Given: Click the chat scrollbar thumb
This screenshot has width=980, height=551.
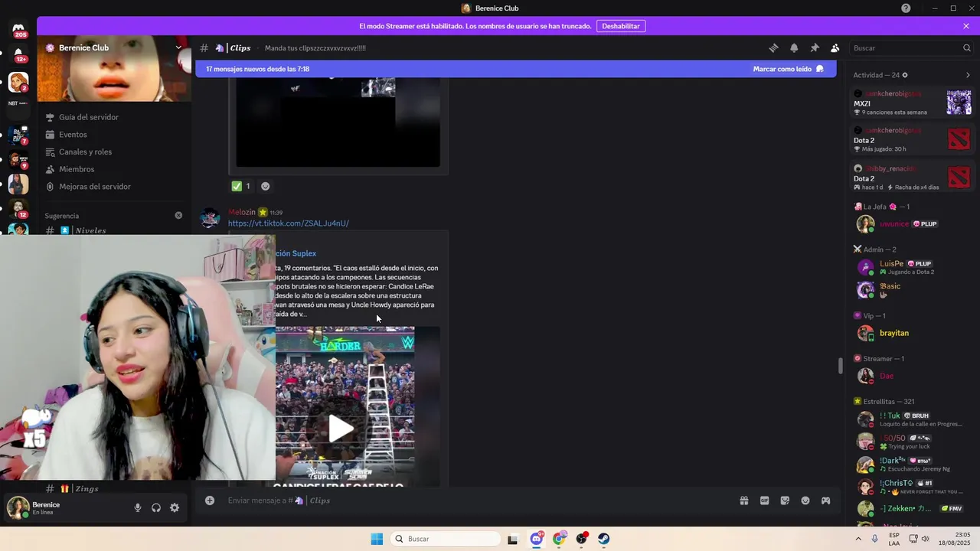Looking at the screenshot, I should (x=840, y=366).
